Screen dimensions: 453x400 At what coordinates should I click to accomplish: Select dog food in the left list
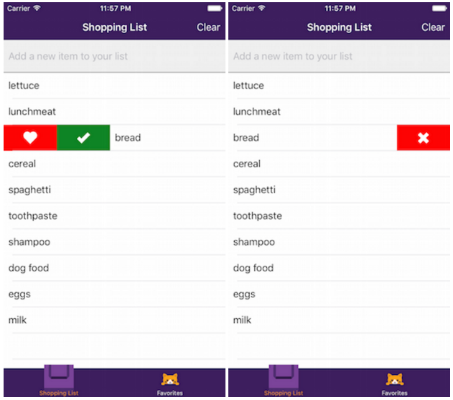tap(114, 268)
